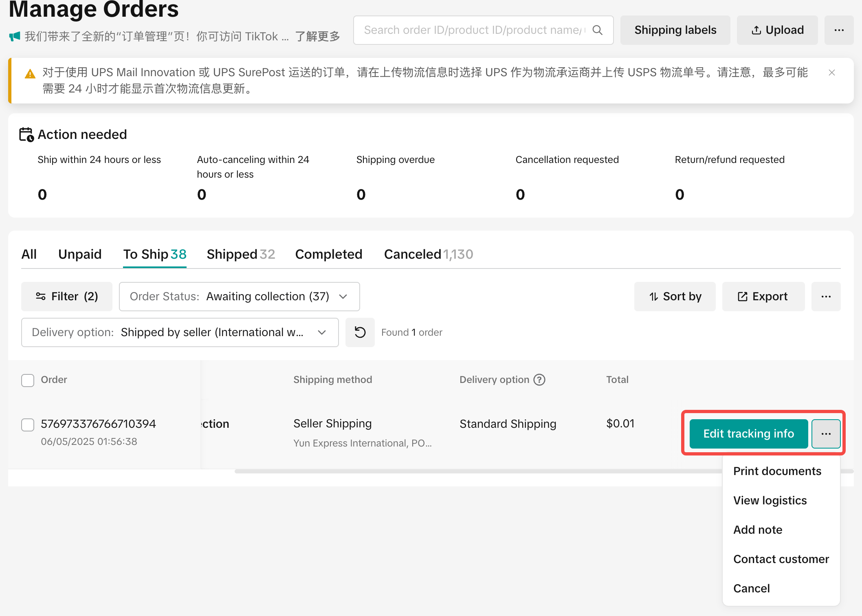Focus the order search input field
862x616 pixels.
pos(473,30)
